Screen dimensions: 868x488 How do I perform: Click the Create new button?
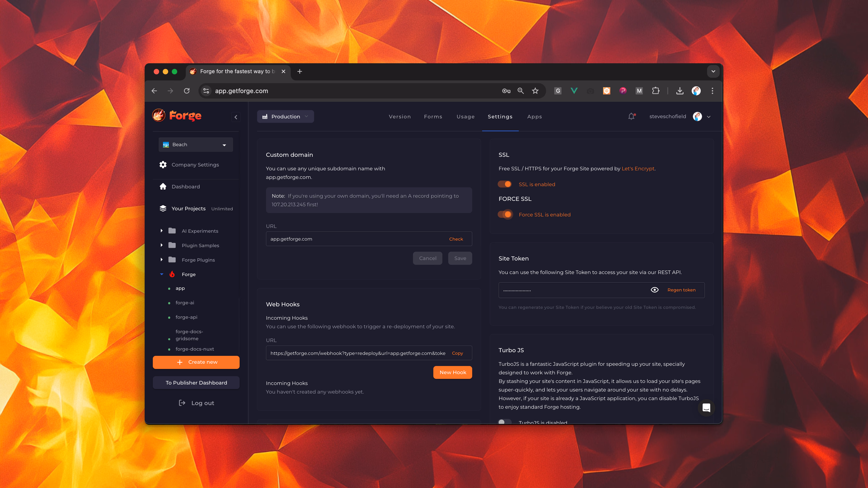[x=196, y=362]
